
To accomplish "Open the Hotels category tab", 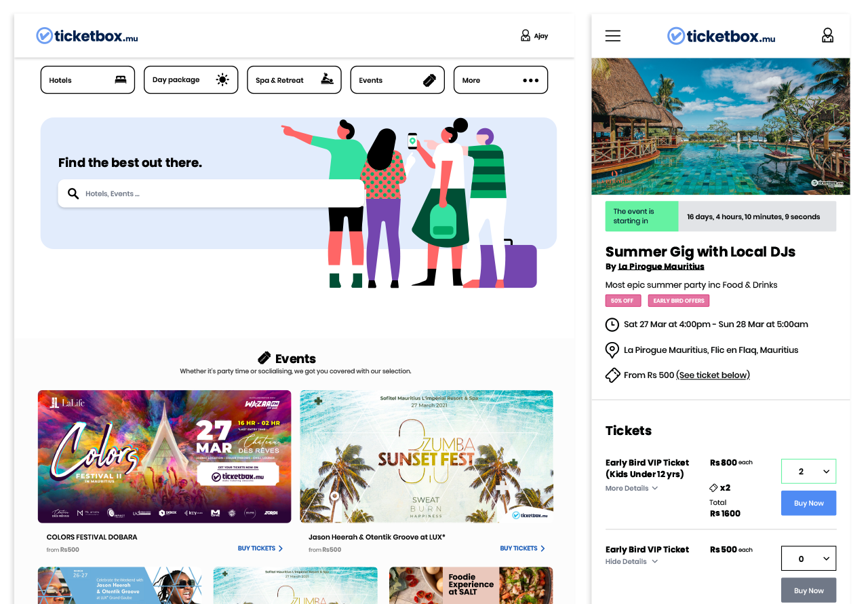I will pyautogui.click(x=87, y=80).
